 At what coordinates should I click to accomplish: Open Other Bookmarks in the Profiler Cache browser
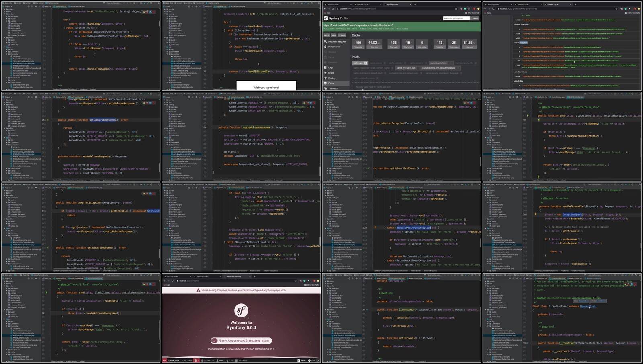click(x=472, y=13)
